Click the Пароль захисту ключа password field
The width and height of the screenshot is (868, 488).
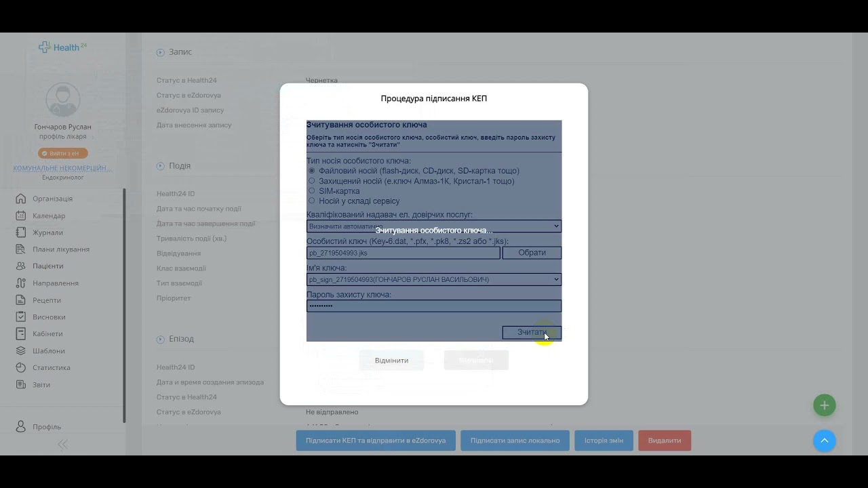click(x=434, y=306)
